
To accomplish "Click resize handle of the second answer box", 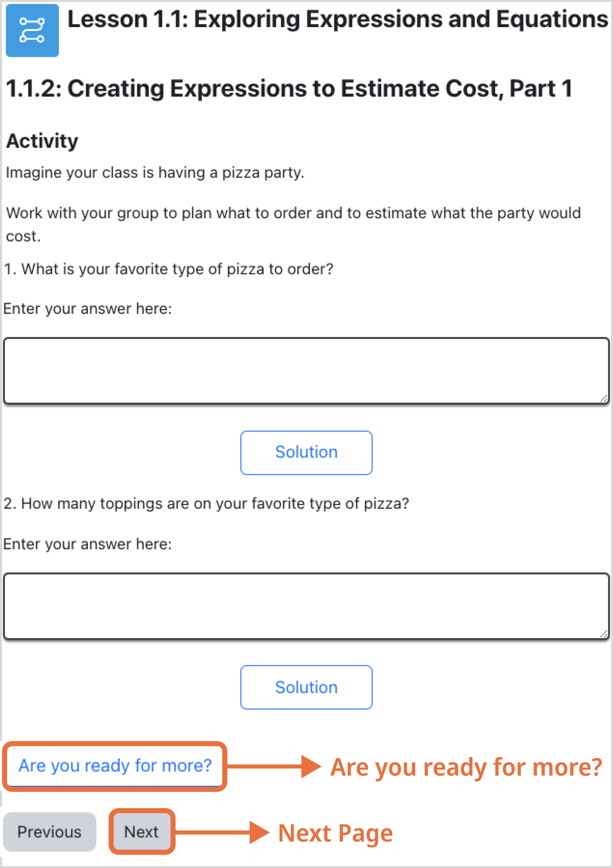I will click(x=604, y=634).
